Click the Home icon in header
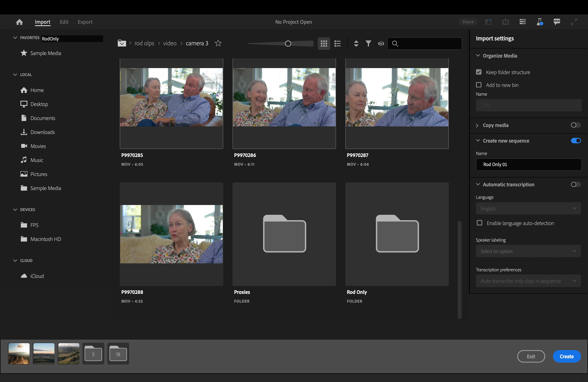Viewport: 588px width, 382px height. (19, 22)
